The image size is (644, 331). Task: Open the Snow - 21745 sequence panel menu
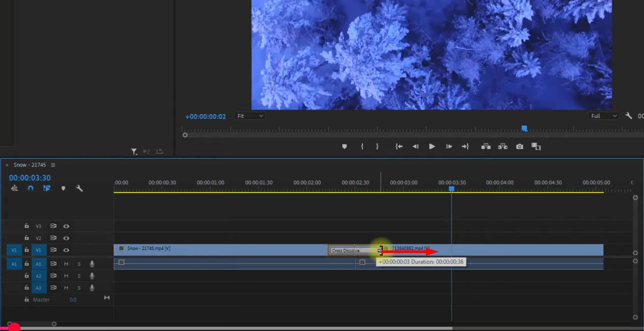point(53,165)
